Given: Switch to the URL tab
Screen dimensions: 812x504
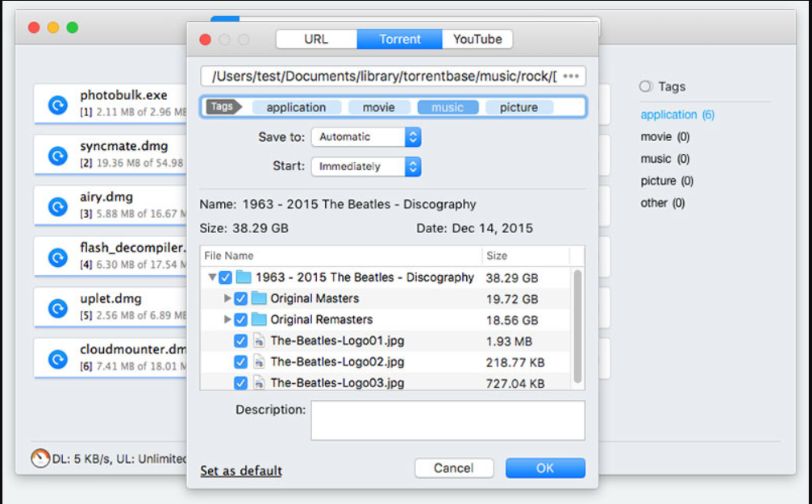Looking at the screenshot, I should pos(316,40).
